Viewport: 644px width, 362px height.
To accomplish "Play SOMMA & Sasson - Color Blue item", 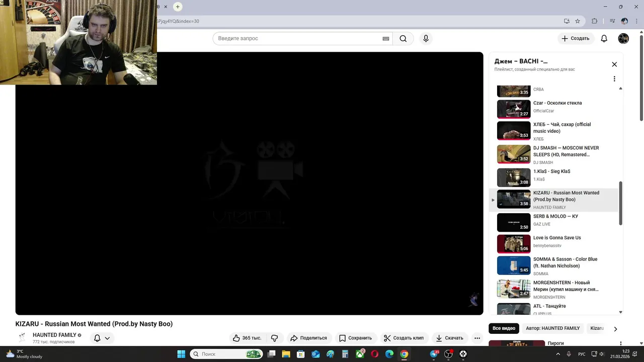I will 553,266.
